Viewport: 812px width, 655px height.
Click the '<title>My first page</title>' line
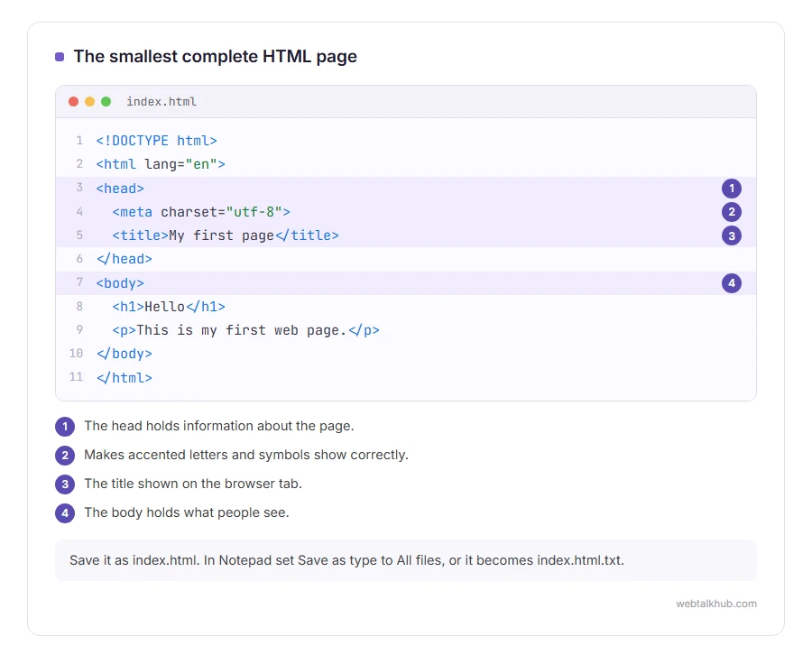coord(226,235)
